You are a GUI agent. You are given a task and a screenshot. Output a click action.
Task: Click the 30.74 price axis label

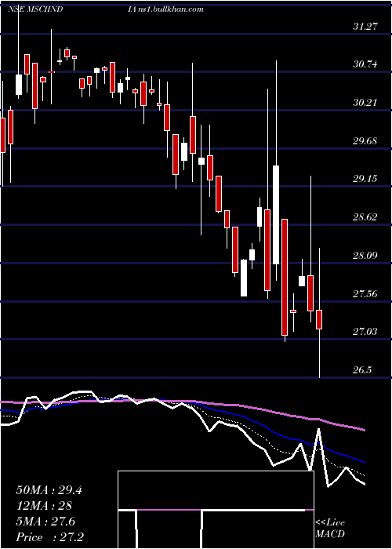pos(365,64)
